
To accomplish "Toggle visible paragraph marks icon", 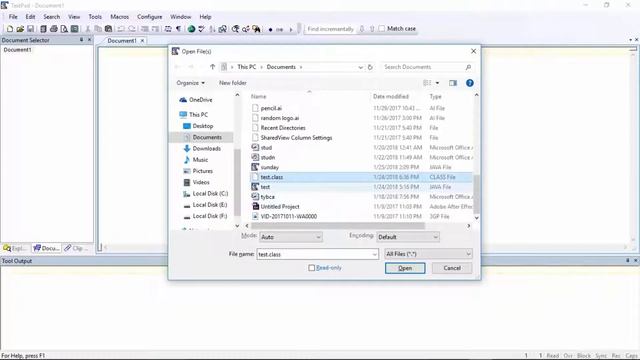I will (178, 29).
